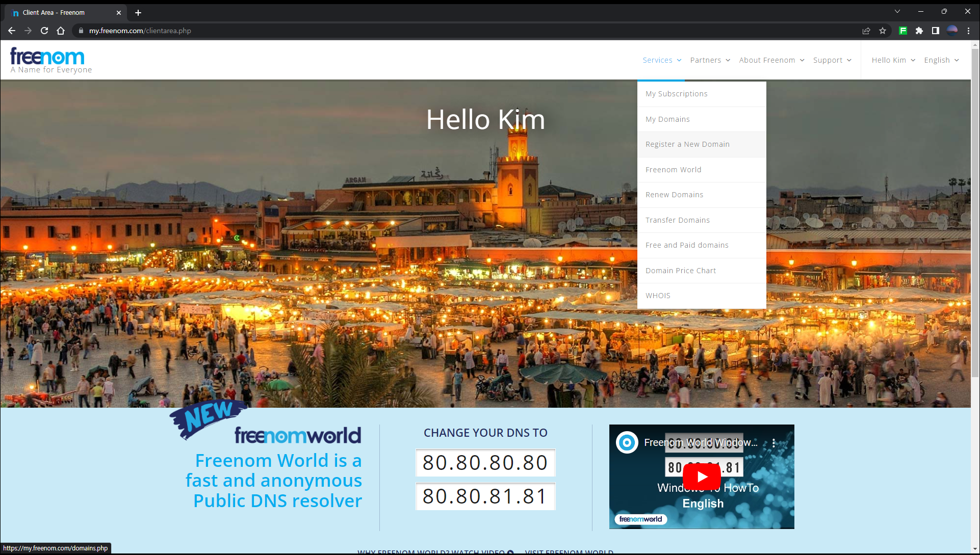This screenshot has height=555, width=980.
Task: Click the Renew Domains option
Action: 674,195
